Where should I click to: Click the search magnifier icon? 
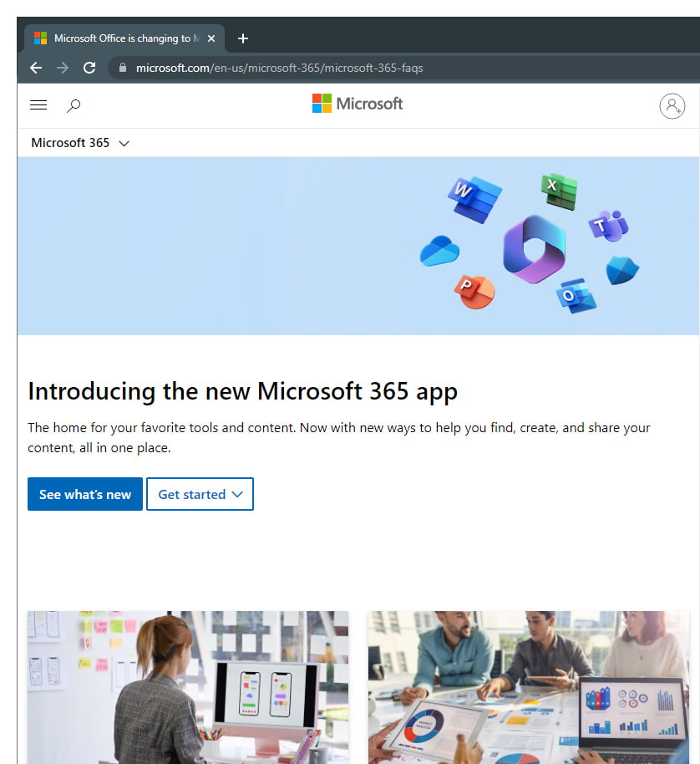point(74,105)
